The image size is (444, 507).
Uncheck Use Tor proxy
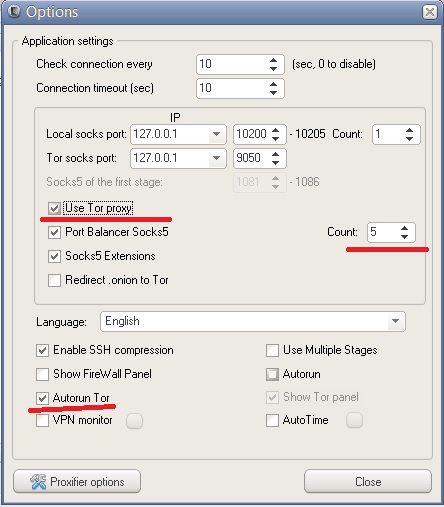point(54,208)
